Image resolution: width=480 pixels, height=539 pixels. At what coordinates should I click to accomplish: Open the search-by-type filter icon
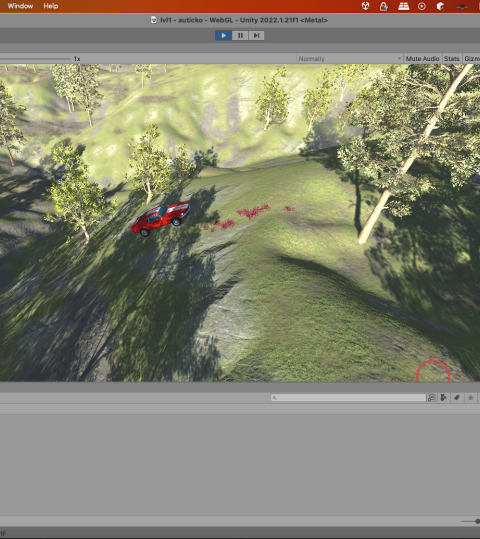point(444,398)
